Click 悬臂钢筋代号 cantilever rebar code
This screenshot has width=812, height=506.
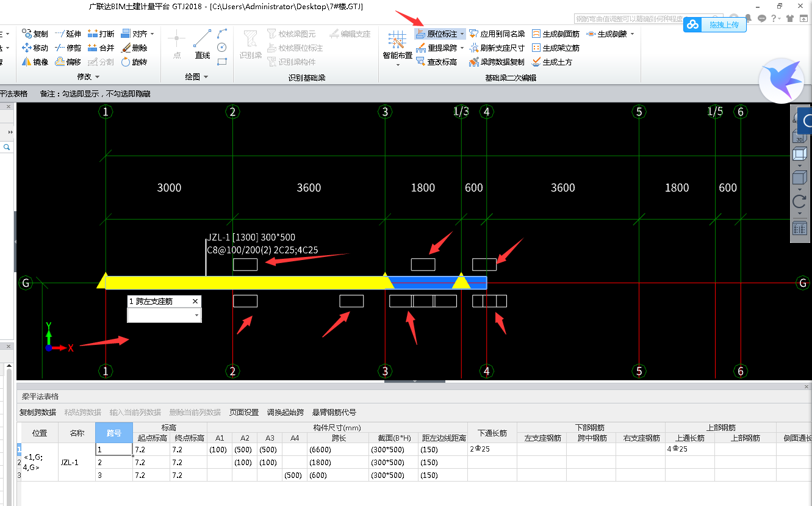click(334, 413)
